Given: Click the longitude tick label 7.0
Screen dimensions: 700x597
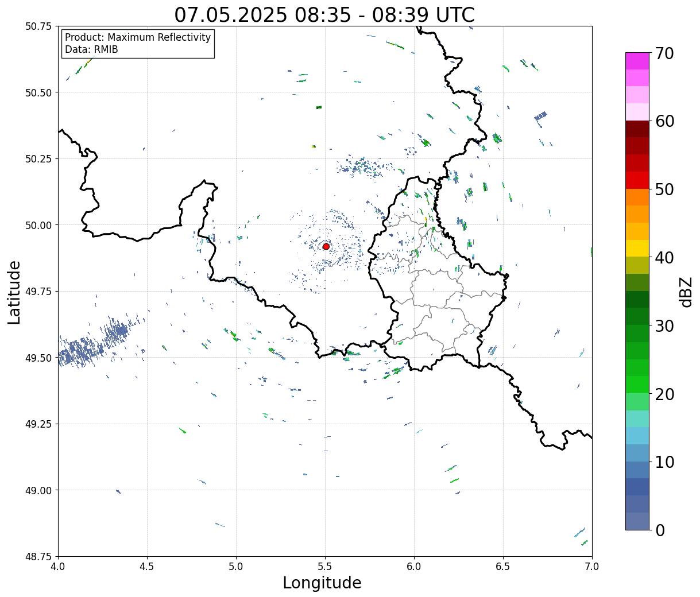Looking at the screenshot, I should [x=592, y=566].
